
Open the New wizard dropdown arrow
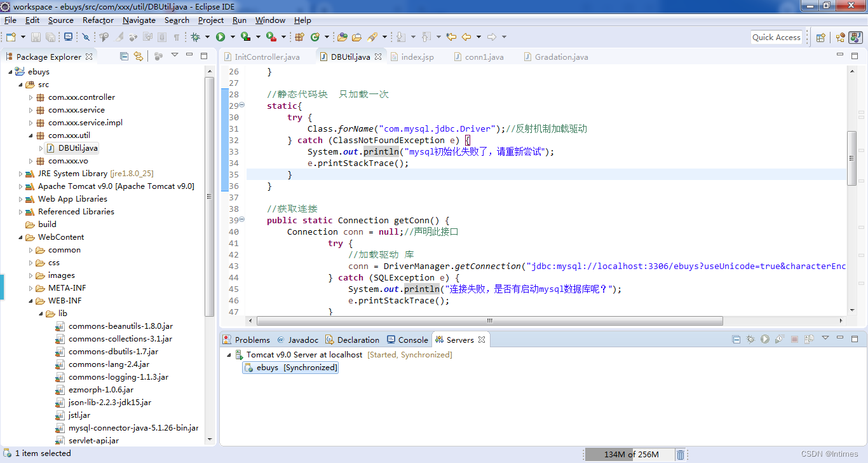[23, 37]
